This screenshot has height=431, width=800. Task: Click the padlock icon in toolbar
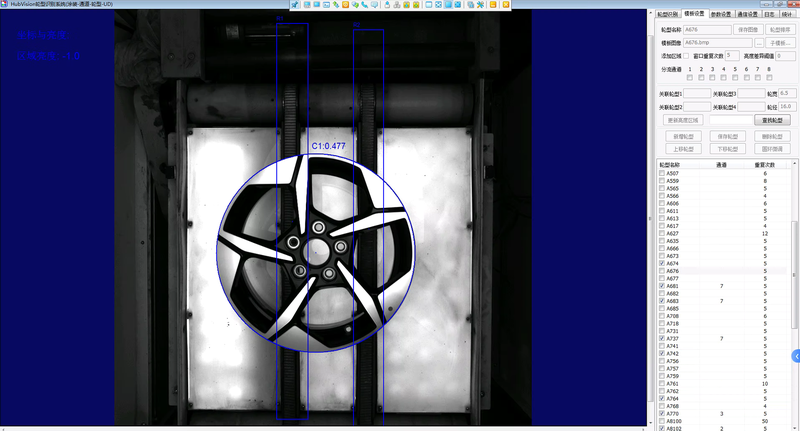click(386, 5)
